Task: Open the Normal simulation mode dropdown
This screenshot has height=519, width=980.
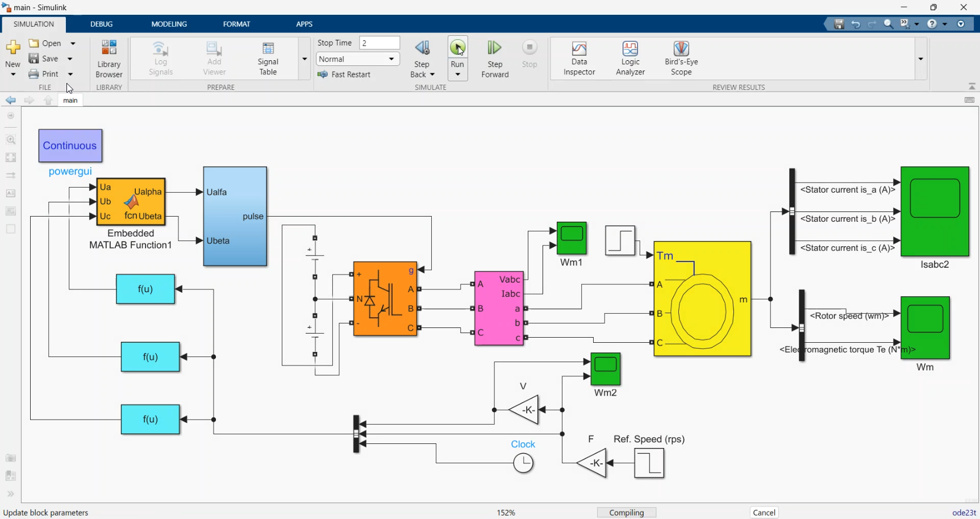Action: 358,59
